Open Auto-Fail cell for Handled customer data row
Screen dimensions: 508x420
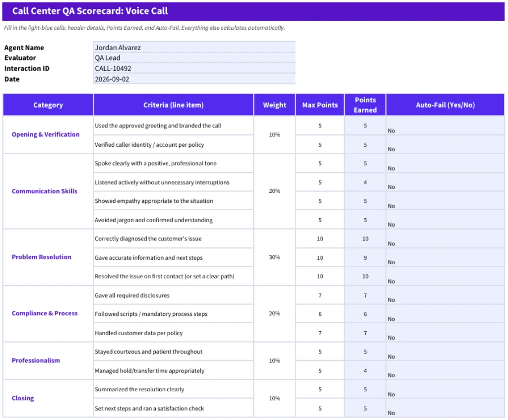[x=445, y=333]
